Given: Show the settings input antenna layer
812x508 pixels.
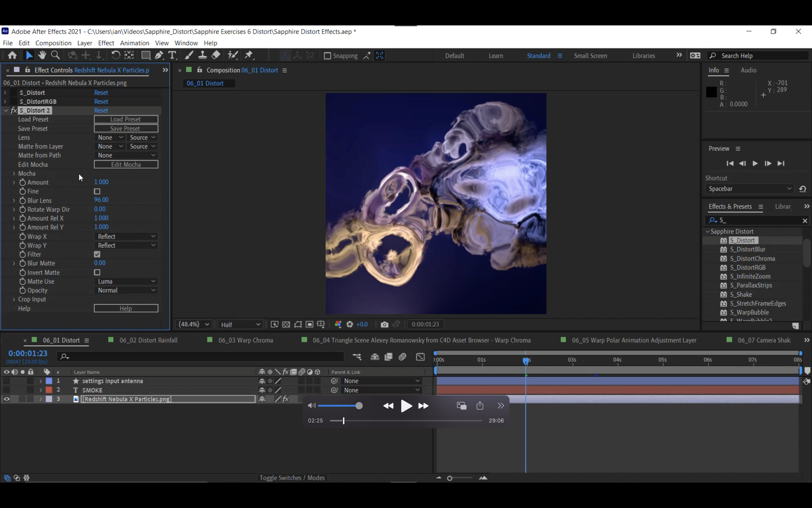Looking at the screenshot, I should tap(6, 381).
